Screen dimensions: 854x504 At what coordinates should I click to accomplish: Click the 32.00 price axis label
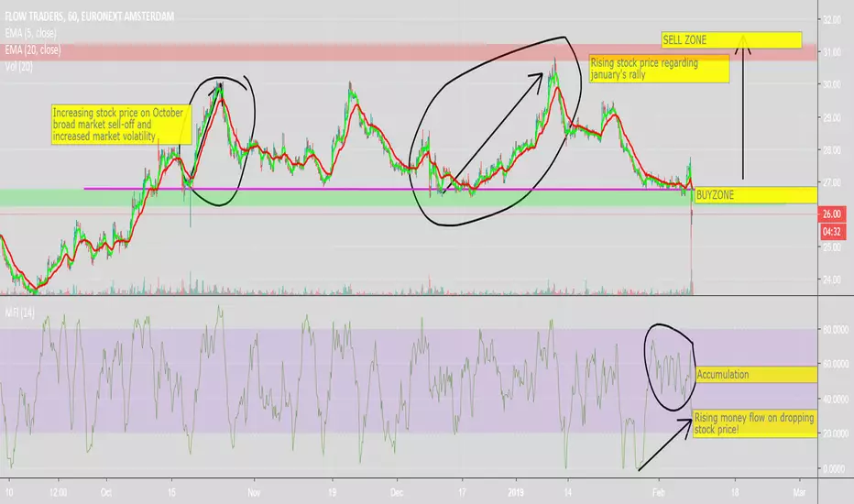[832, 20]
